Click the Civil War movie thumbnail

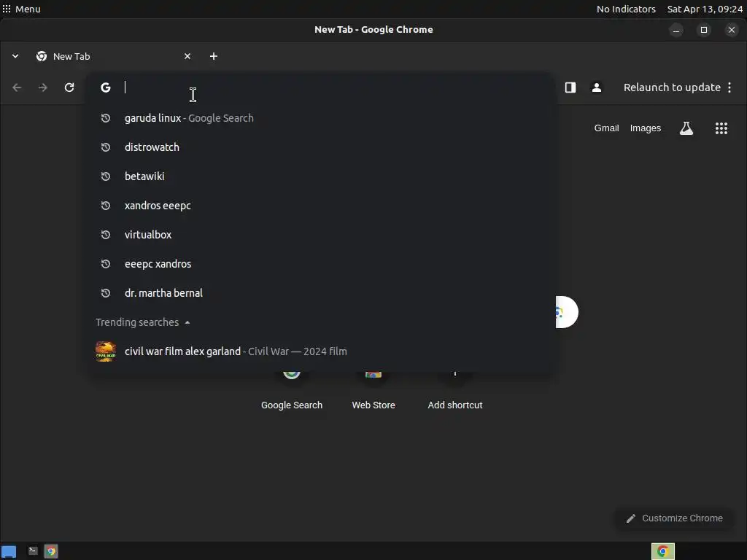(106, 351)
